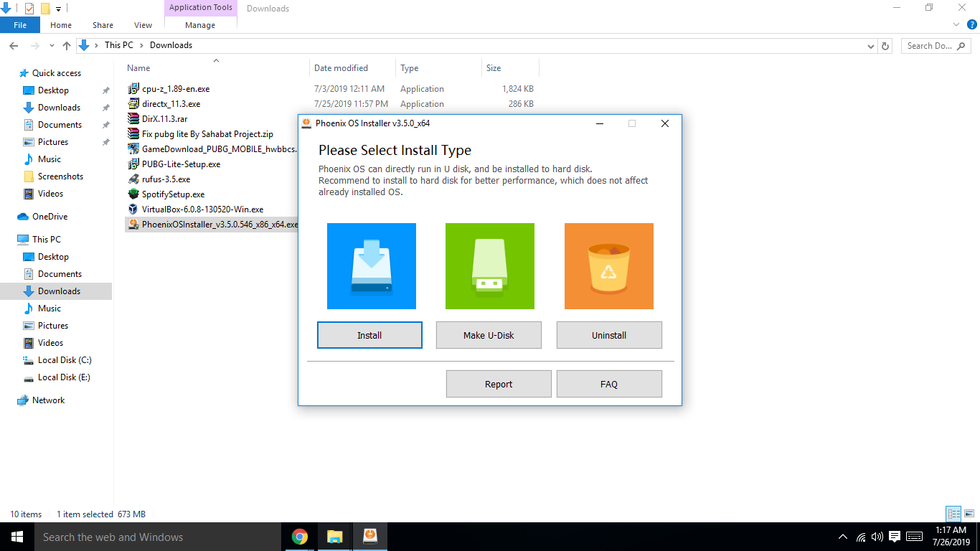
Task: Select the Application Tools contextual tab
Action: (x=201, y=8)
